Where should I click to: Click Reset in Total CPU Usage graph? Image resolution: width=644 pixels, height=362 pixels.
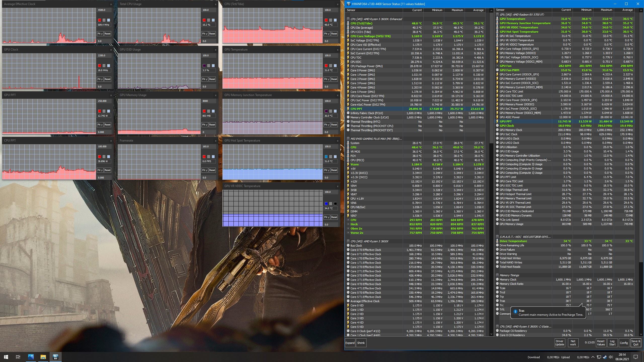[212, 34]
